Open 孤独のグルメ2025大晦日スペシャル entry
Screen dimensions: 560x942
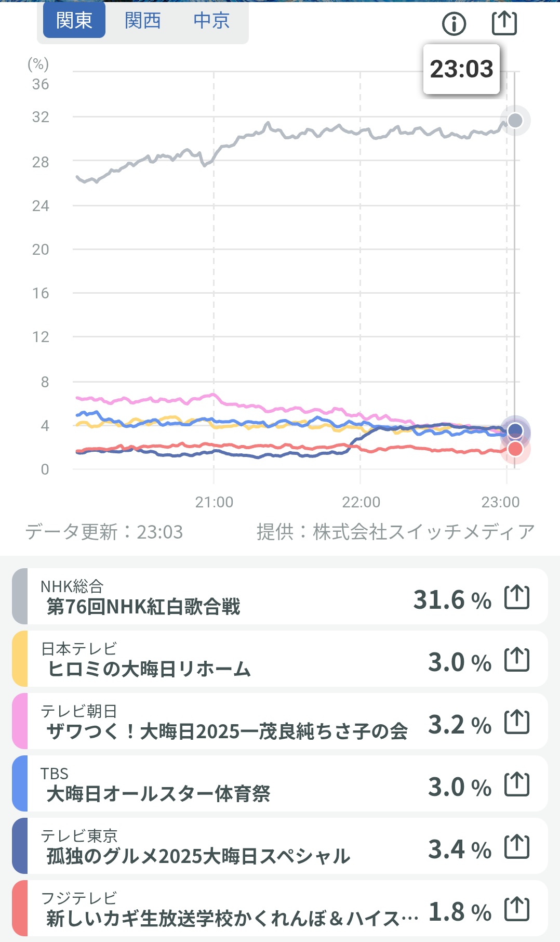[198, 856]
